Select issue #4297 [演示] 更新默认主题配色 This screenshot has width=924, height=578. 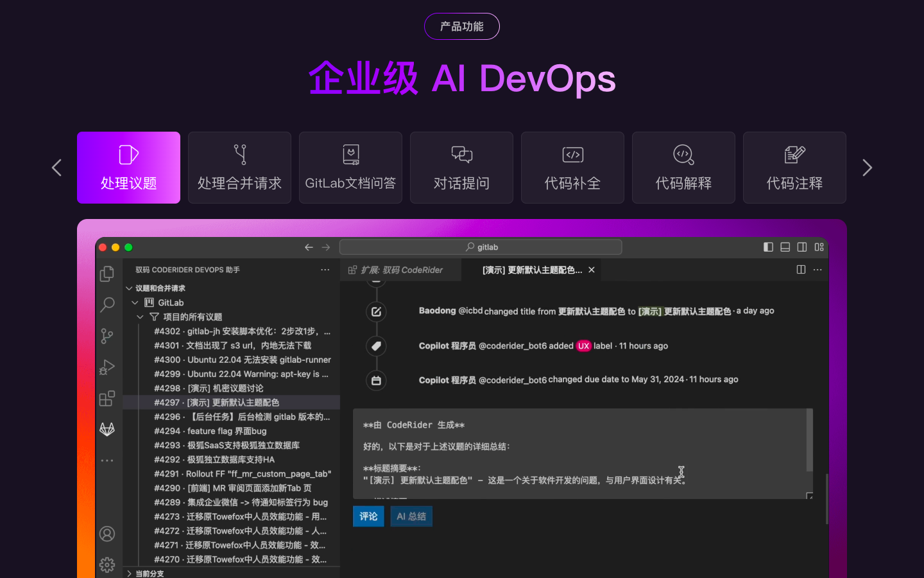pos(232,403)
